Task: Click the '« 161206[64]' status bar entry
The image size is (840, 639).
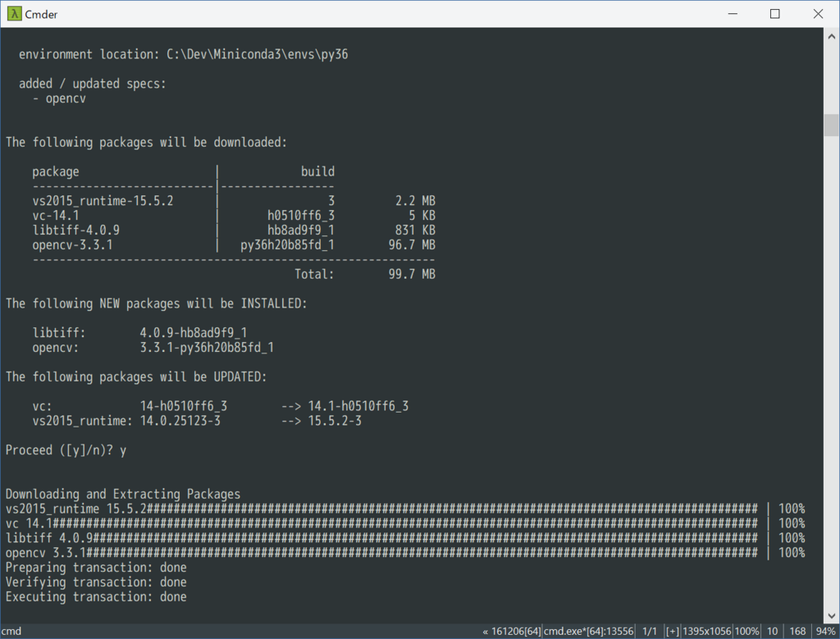Action: pyautogui.click(x=512, y=631)
